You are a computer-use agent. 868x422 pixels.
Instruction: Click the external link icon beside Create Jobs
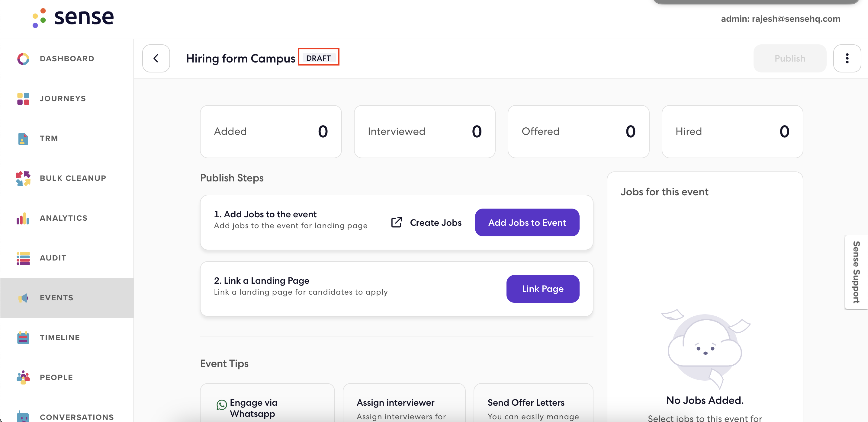pos(397,222)
